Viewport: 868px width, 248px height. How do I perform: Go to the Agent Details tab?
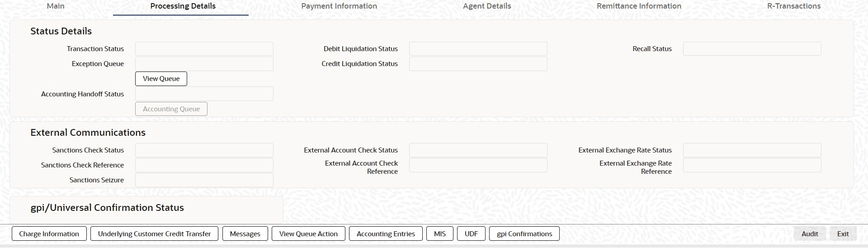[487, 6]
